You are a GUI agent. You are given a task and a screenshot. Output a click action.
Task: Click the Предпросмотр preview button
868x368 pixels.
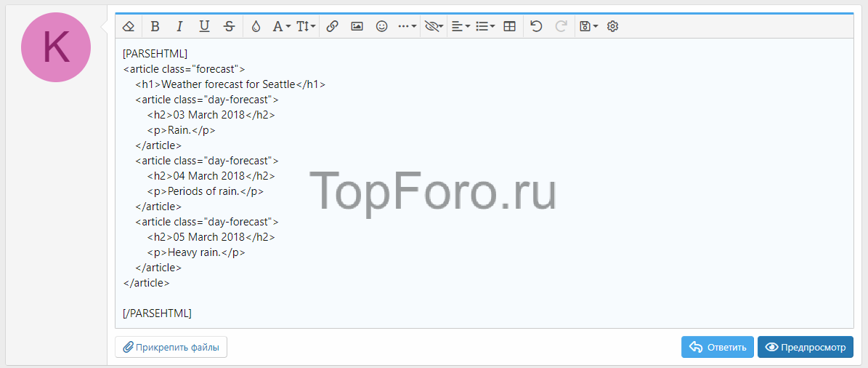pyautogui.click(x=805, y=347)
